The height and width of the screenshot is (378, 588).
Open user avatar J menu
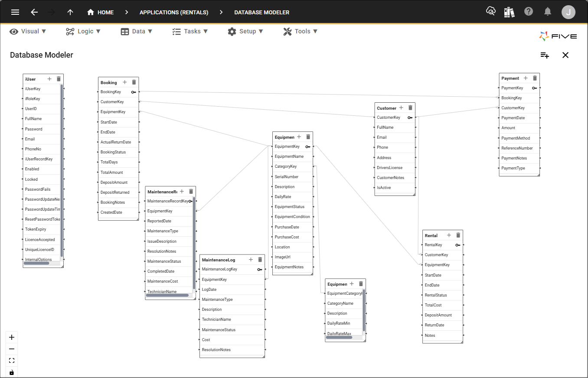[x=568, y=12]
